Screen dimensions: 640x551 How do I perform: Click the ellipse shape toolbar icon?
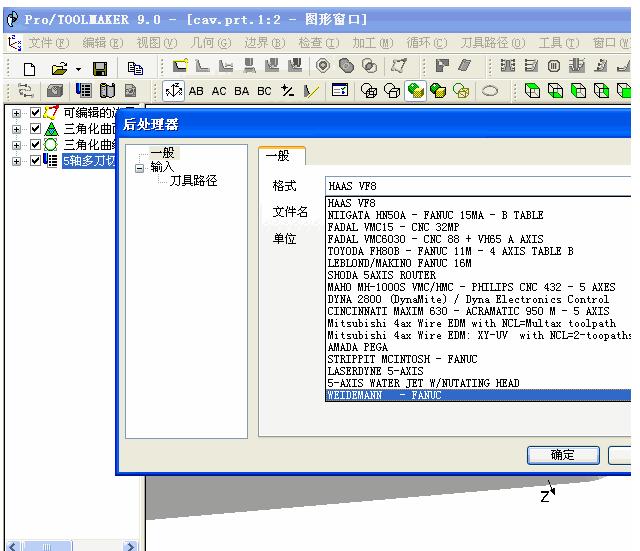click(x=490, y=91)
